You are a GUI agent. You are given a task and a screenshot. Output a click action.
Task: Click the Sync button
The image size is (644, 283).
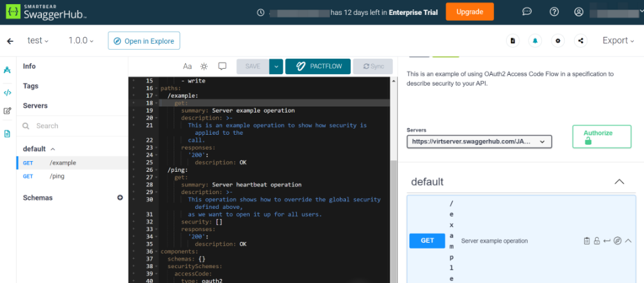click(373, 66)
